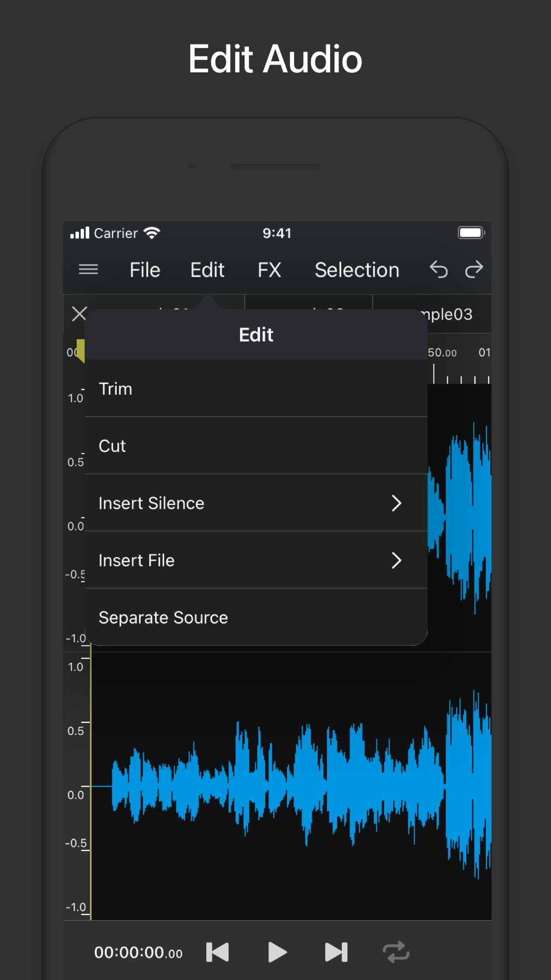Toggle loop playback
The height and width of the screenshot is (980, 551).
click(x=396, y=952)
